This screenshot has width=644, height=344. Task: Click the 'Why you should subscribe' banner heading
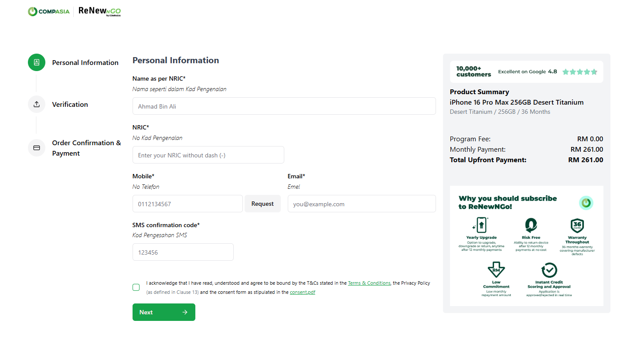[x=508, y=202]
